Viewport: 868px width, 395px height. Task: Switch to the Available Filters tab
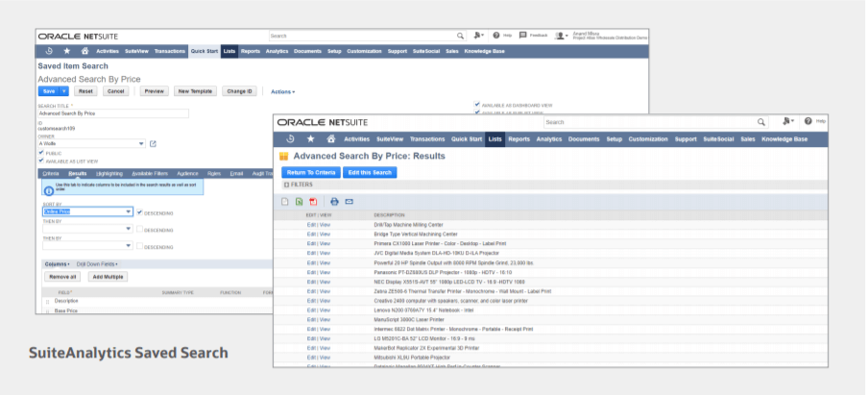point(150,174)
